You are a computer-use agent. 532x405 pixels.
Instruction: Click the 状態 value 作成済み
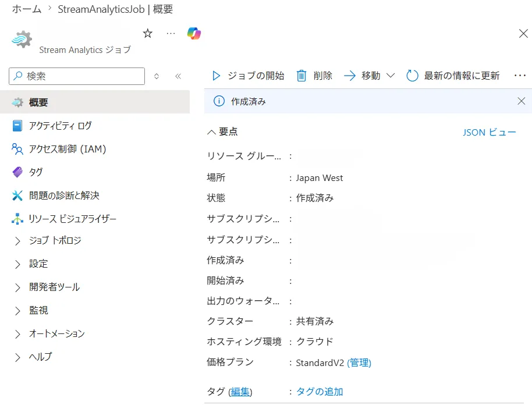(x=315, y=198)
